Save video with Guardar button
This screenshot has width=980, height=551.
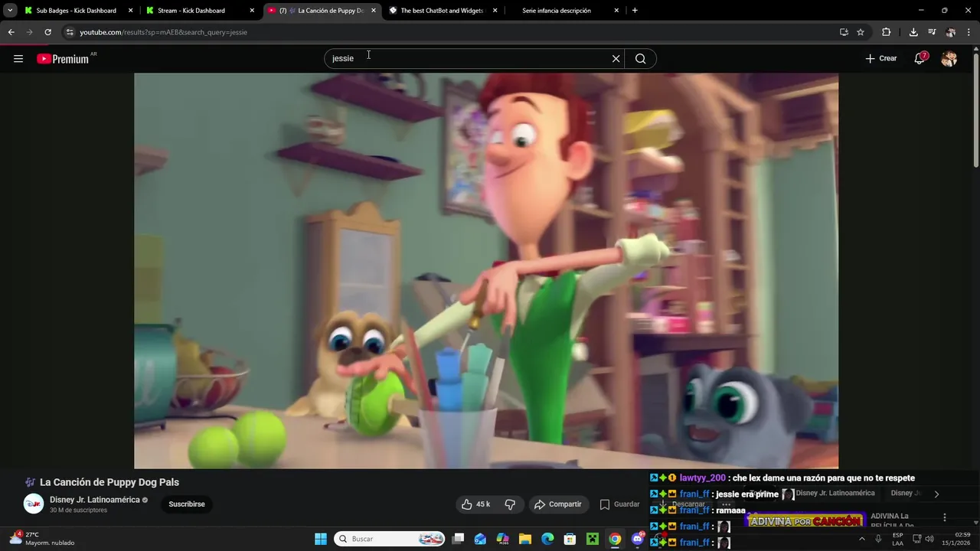[620, 504]
